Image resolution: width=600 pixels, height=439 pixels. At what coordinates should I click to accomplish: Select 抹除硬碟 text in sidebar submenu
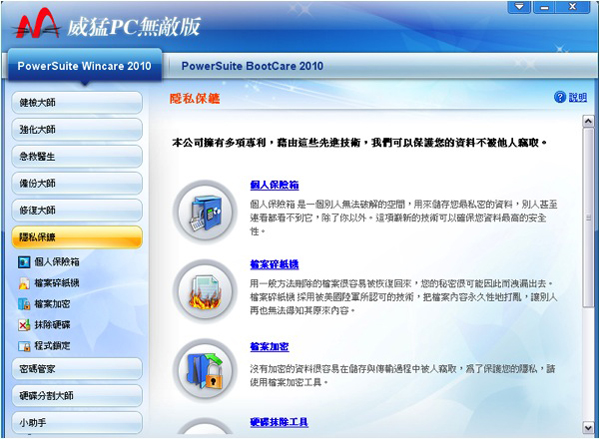[x=52, y=325]
